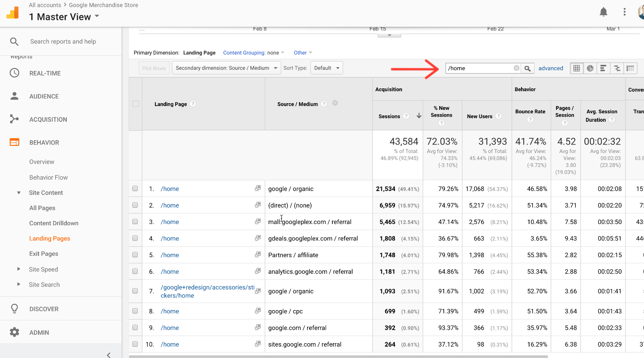Check row 4 gdeals.googleplex.com referral
644x358 pixels.
(135, 238)
